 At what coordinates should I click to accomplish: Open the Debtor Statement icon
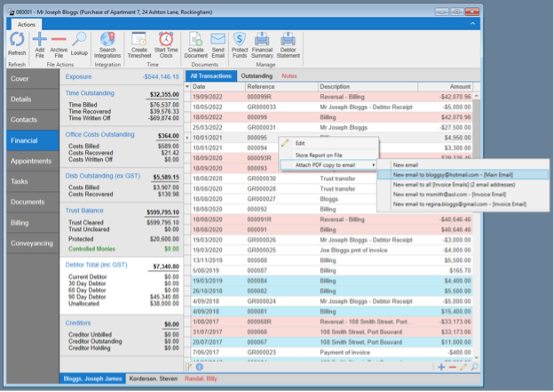[288, 39]
